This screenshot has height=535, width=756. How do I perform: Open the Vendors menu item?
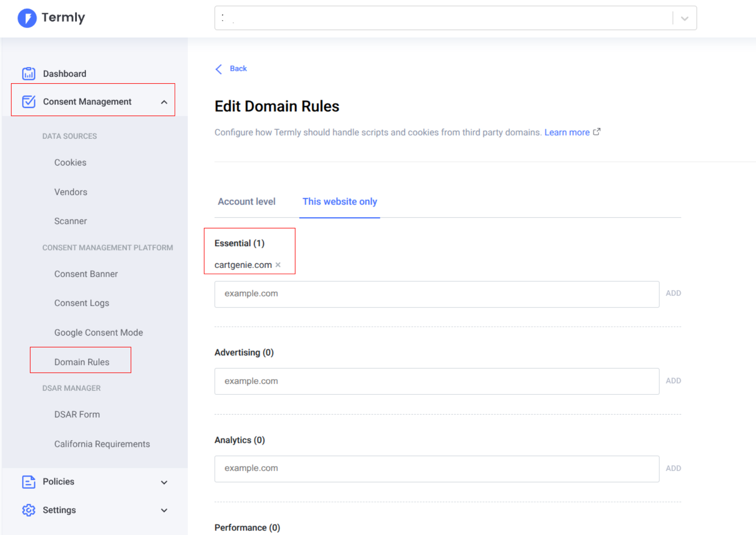(x=71, y=192)
